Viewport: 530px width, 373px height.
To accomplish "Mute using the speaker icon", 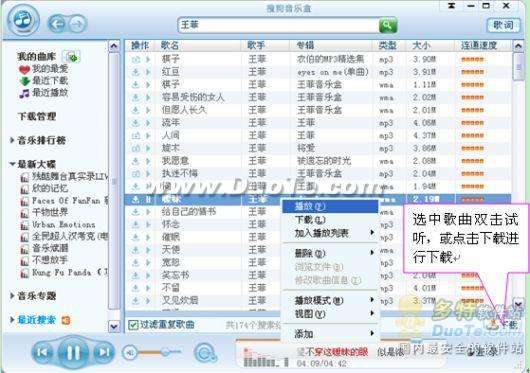I will coord(130,353).
